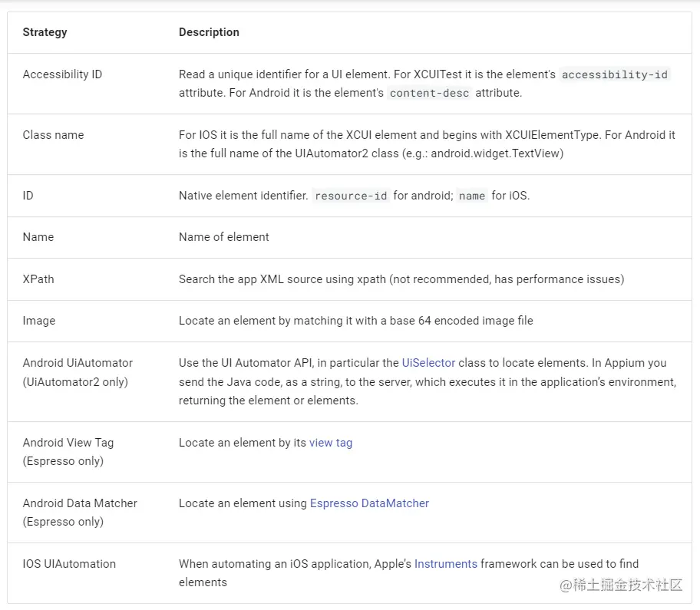Click the Description column header

tap(209, 32)
